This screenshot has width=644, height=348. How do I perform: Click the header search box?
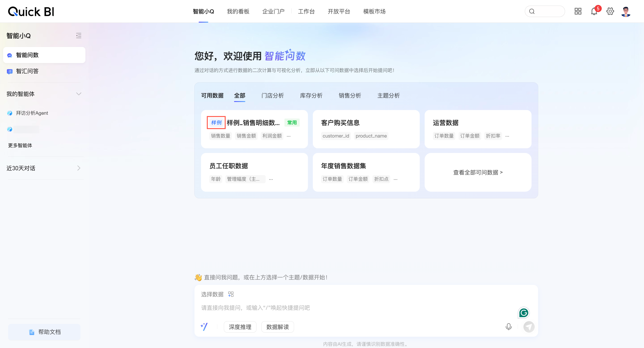(x=544, y=11)
